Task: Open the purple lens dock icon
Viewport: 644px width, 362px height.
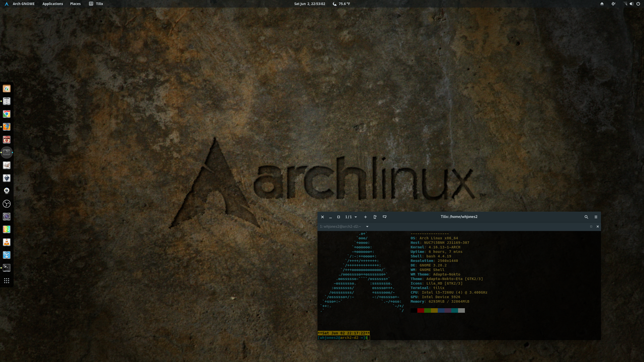Action: [x=7, y=216]
